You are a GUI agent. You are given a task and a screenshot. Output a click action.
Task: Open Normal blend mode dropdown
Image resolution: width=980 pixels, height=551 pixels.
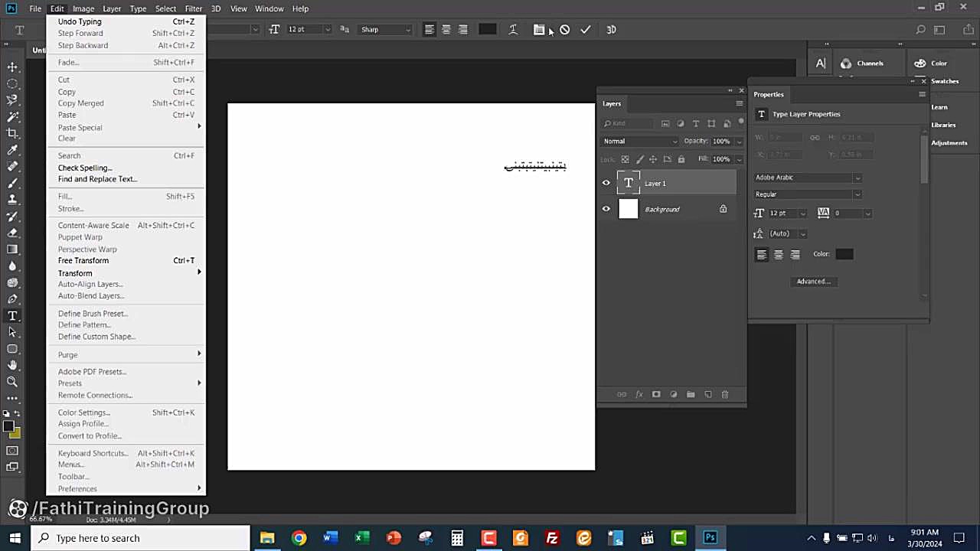pyautogui.click(x=640, y=141)
